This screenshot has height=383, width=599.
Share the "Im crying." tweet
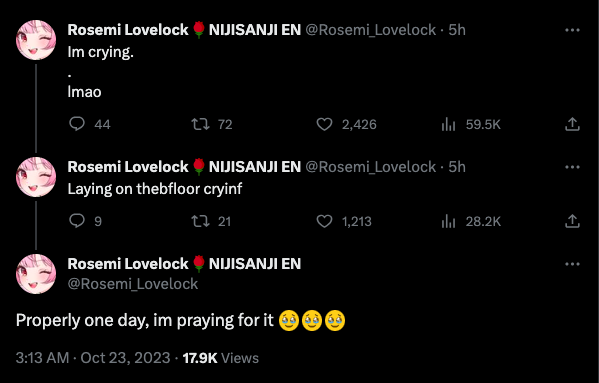pyautogui.click(x=572, y=124)
